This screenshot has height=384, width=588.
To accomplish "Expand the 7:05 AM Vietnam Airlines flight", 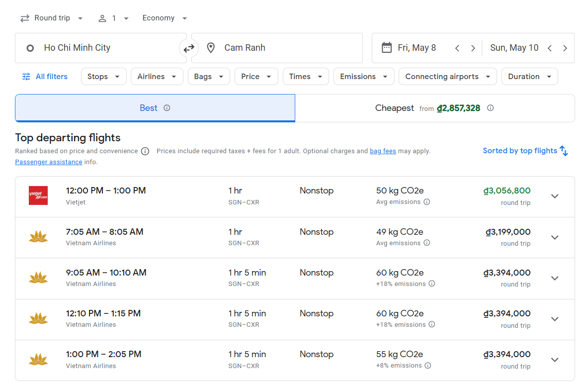I will coord(555,237).
